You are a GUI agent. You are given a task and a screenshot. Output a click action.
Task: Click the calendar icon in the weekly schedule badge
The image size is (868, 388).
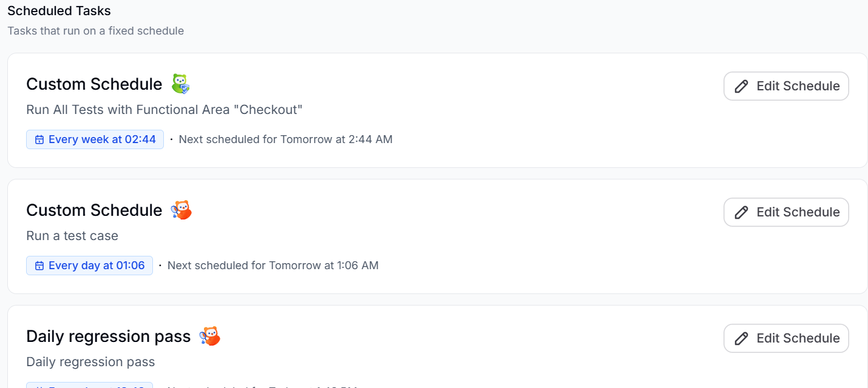(39, 139)
